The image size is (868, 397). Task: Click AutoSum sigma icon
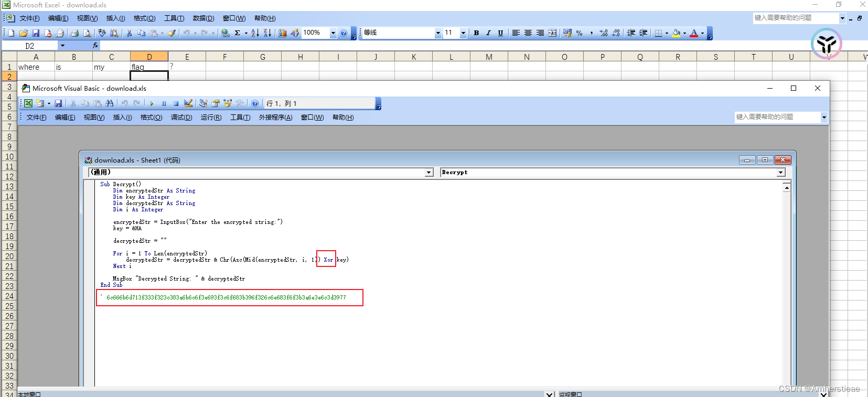(238, 33)
